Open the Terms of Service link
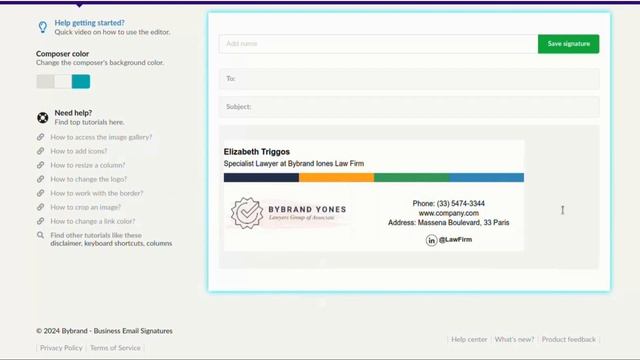640x360 pixels. (115, 348)
